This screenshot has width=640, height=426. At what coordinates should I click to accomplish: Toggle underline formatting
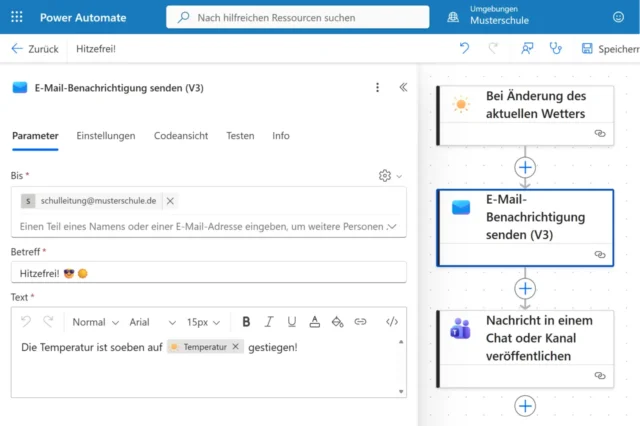291,322
